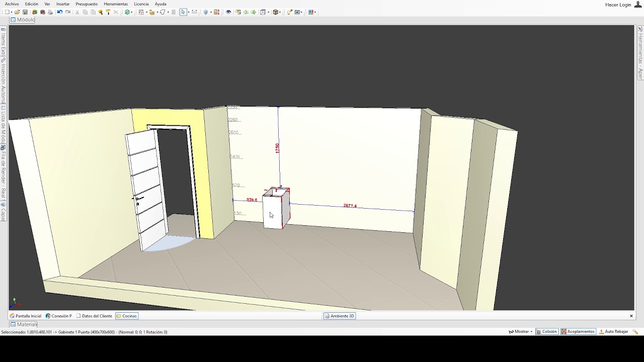
Task: Save project with the floppy disk icon
Action: click(x=25, y=12)
